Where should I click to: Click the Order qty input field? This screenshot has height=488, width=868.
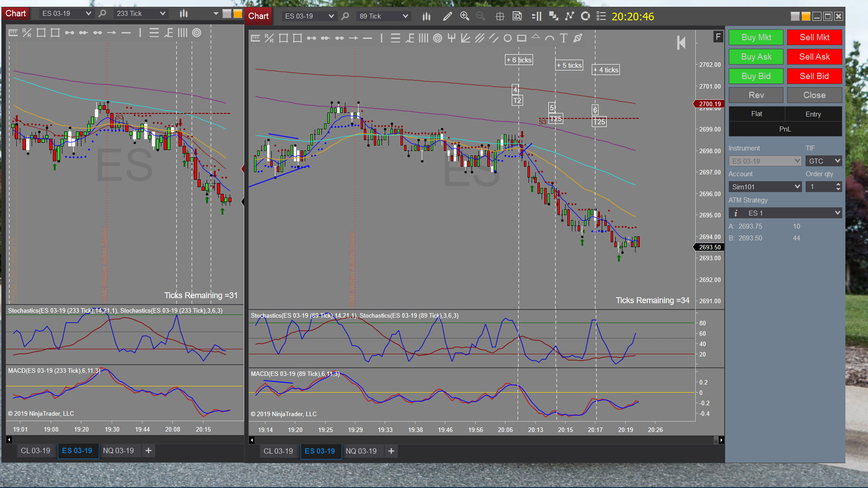click(x=820, y=187)
